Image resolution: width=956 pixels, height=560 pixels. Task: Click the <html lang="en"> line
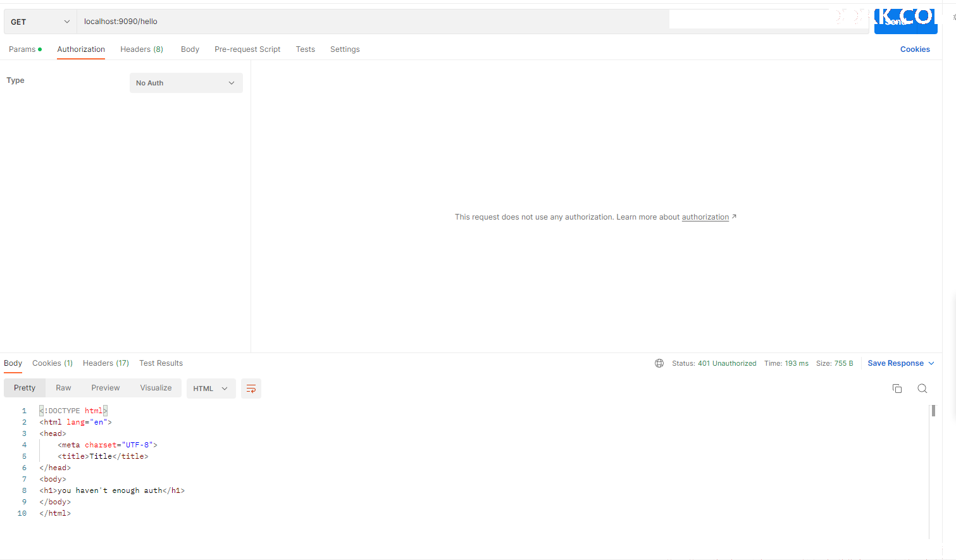pos(75,422)
